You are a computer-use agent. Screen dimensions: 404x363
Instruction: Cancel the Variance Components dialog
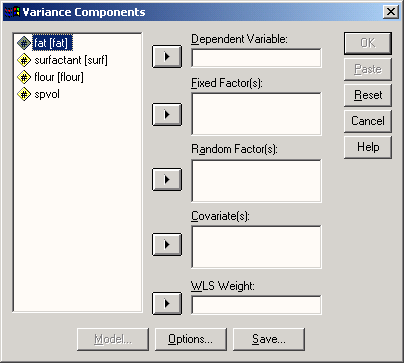(368, 121)
